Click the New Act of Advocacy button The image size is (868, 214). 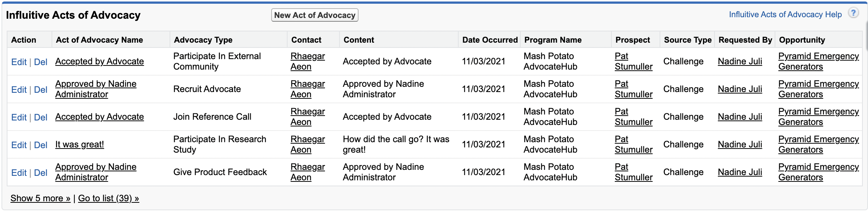coord(314,15)
